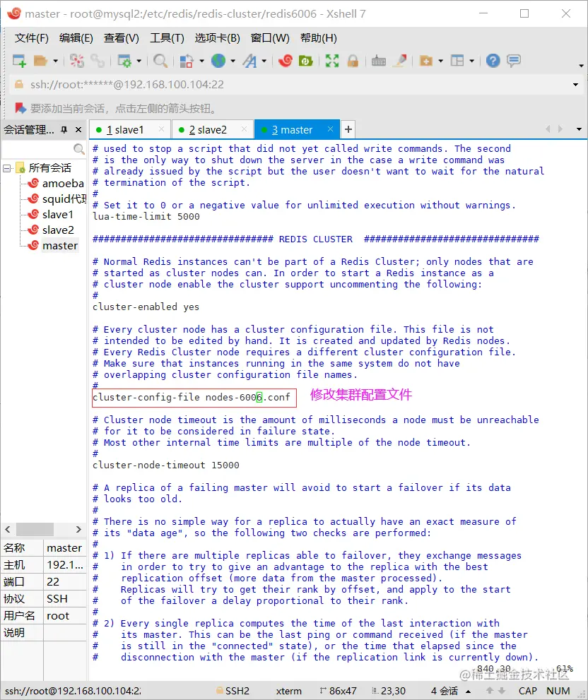Open the 文件(F) menu
588x700 pixels.
[31, 38]
